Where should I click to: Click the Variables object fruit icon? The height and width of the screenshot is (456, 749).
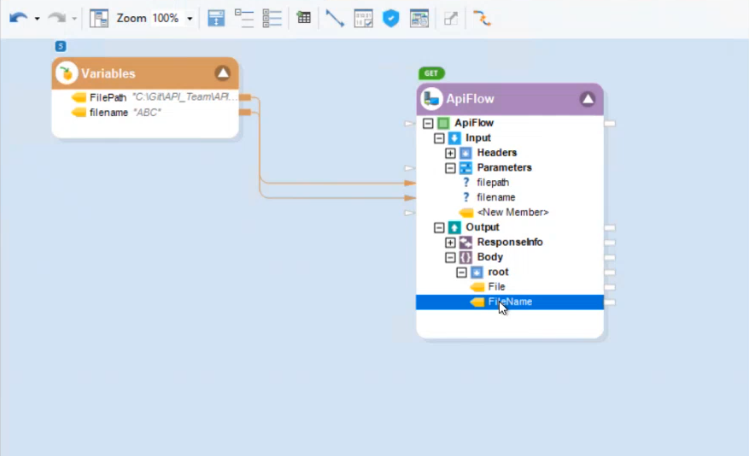tap(67, 74)
